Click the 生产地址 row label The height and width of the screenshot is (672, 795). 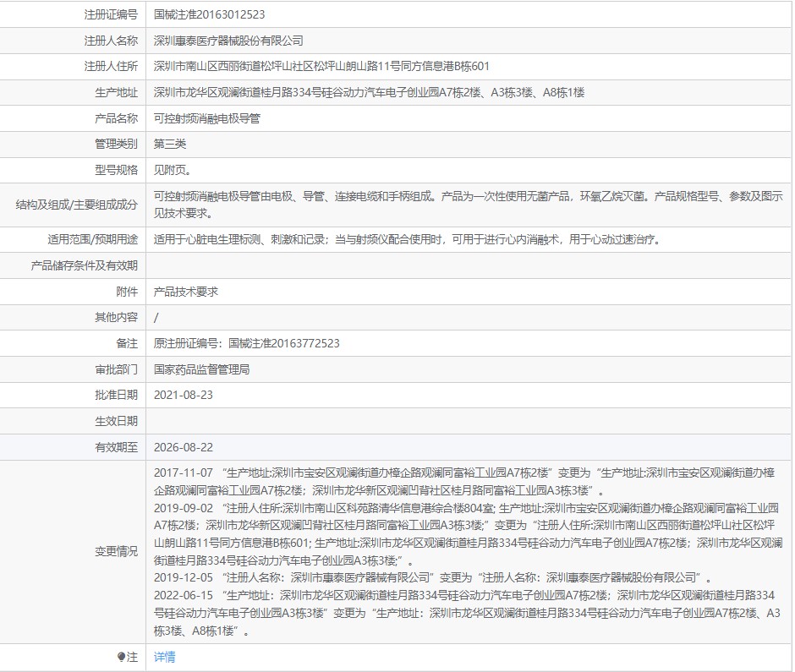[116, 92]
